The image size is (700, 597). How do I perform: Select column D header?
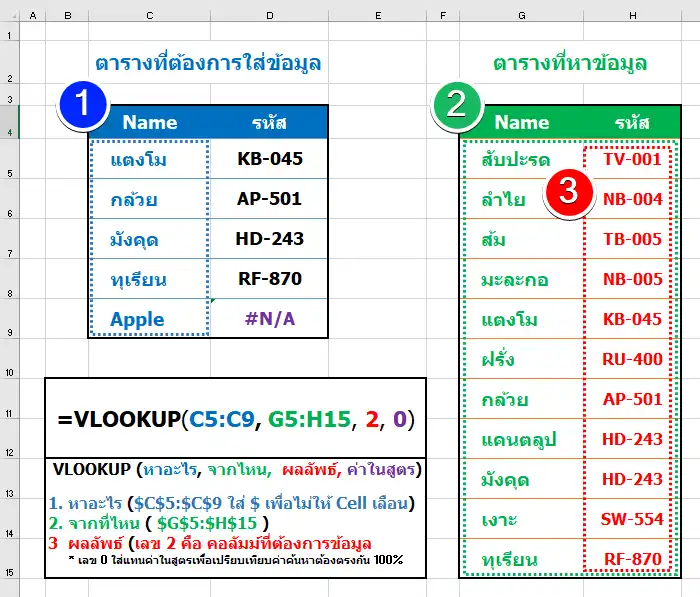269,15
